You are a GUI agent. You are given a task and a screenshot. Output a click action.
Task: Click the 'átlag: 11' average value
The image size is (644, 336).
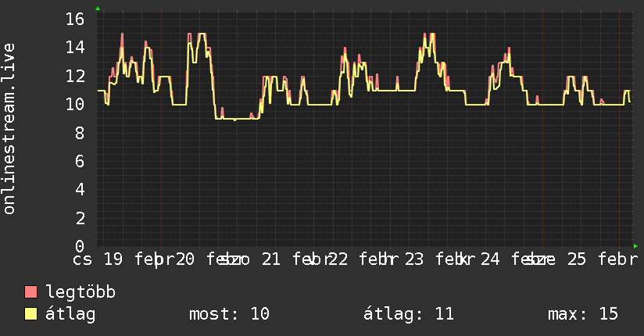[409, 314]
